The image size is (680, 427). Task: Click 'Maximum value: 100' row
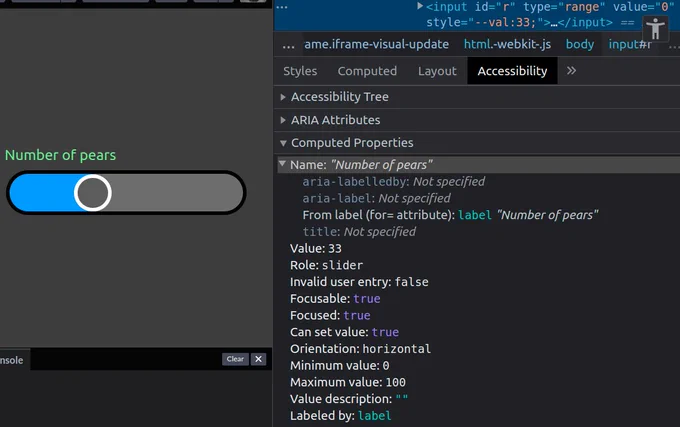click(348, 382)
